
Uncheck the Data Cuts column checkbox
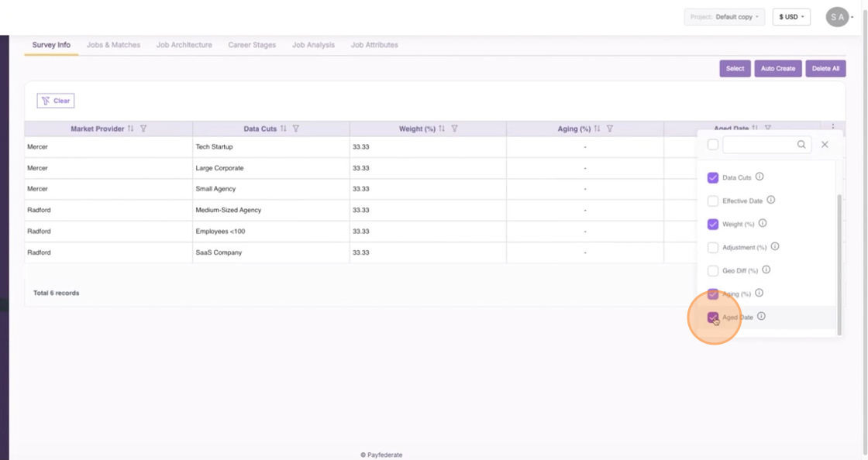click(x=713, y=177)
